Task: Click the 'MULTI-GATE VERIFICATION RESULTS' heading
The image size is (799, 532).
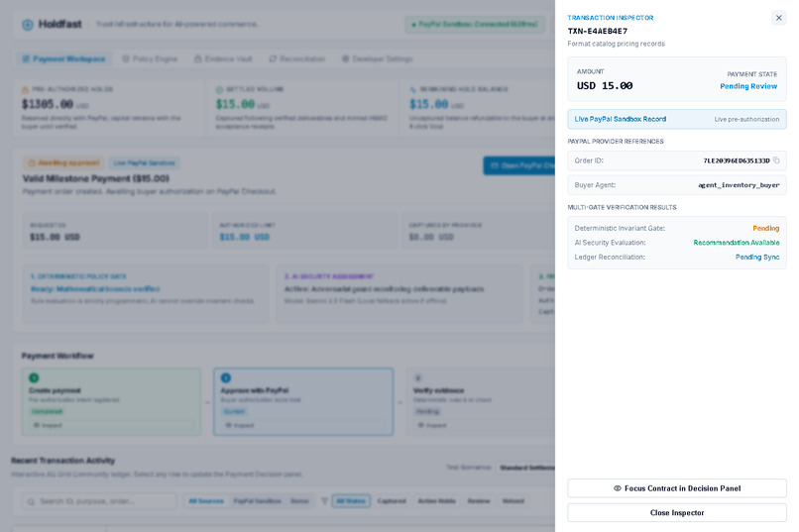Action: [x=623, y=208]
